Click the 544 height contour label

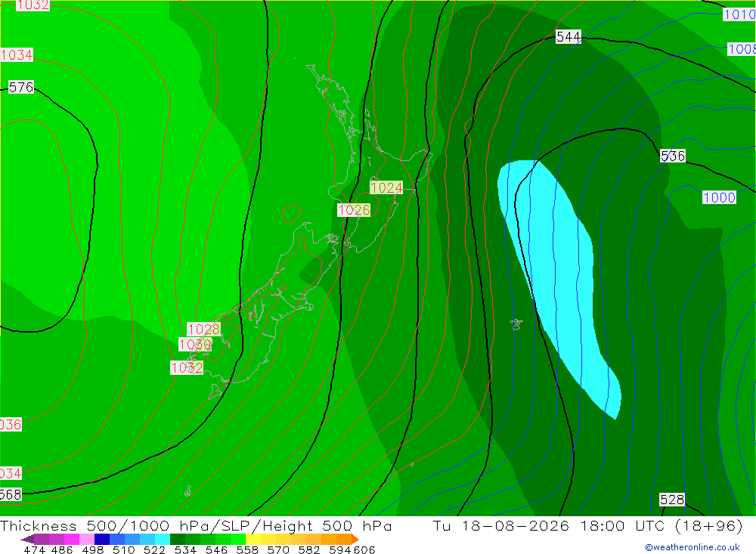tap(569, 36)
